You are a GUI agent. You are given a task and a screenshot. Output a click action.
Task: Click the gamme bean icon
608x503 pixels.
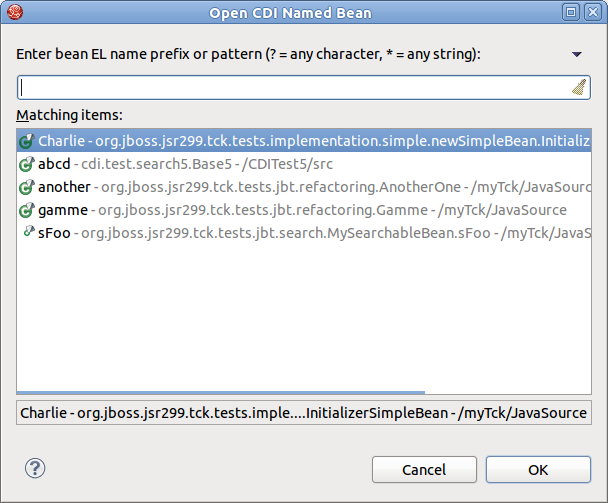28,210
